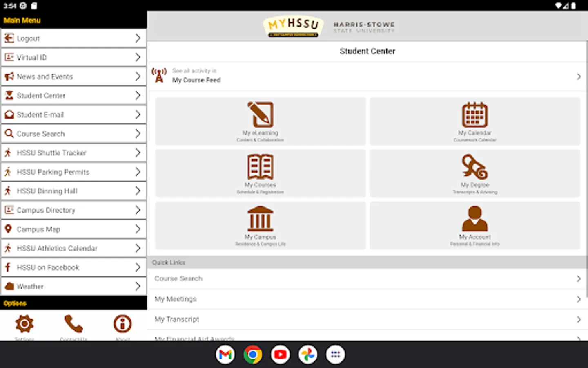Select HSSU Athletics Calendar menu item
This screenshot has width=588, height=368.
coord(73,248)
